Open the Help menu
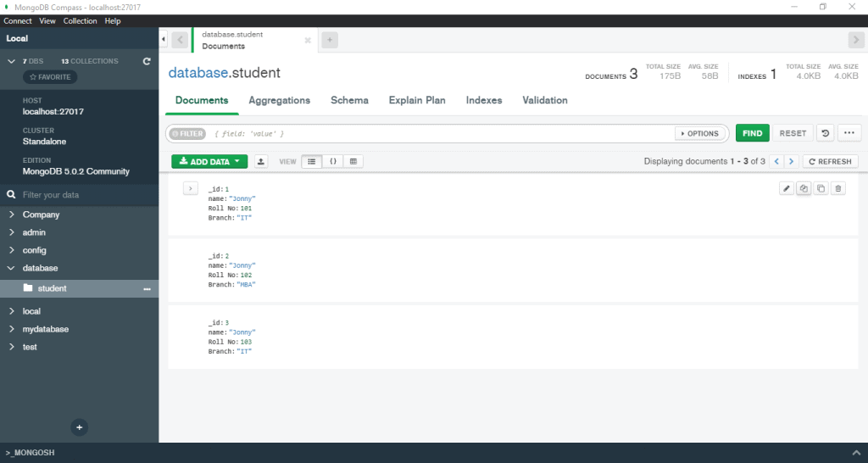Image resolution: width=868 pixels, height=463 pixels. 113,21
